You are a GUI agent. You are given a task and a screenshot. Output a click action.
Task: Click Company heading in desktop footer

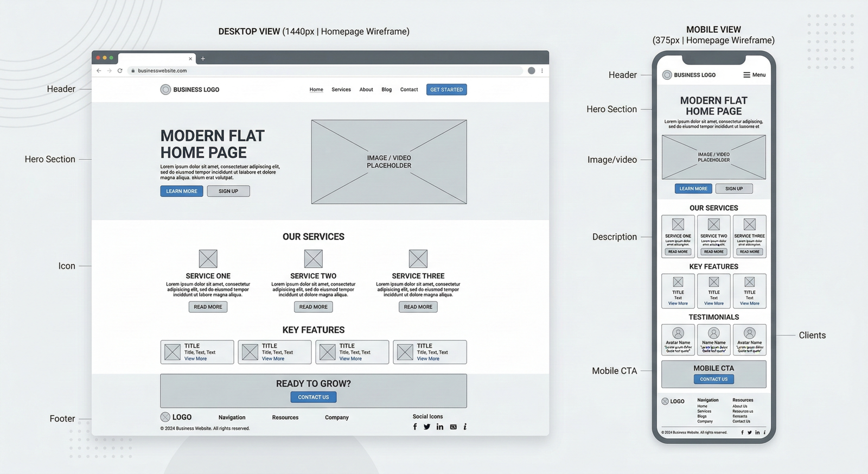coord(337,418)
